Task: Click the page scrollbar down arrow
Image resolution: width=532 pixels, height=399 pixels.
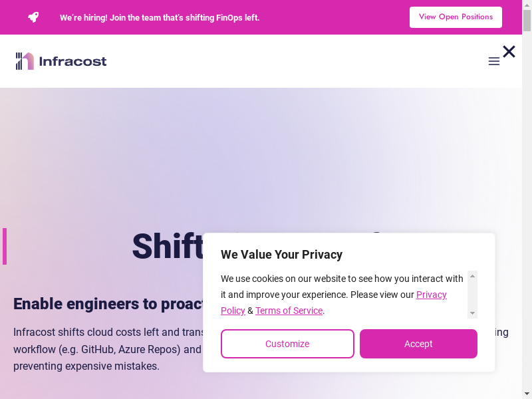Action: point(527,394)
